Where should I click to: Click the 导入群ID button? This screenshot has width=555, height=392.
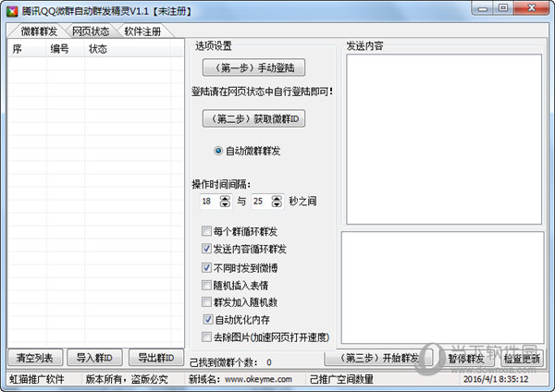click(x=94, y=358)
